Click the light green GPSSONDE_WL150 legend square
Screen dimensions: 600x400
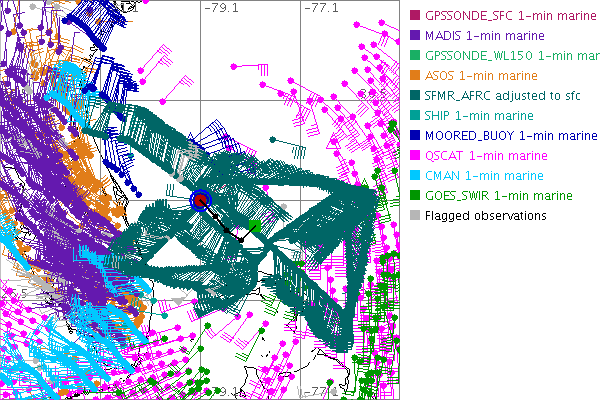click(415, 55)
